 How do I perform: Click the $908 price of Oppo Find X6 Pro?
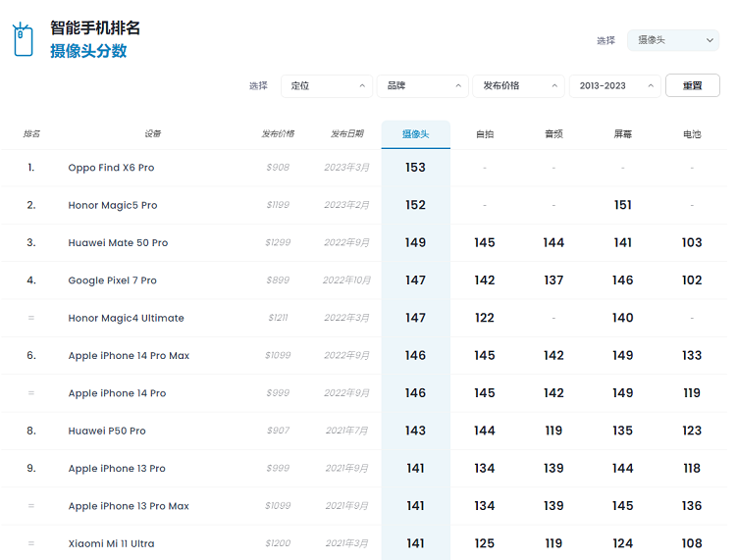(x=278, y=168)
